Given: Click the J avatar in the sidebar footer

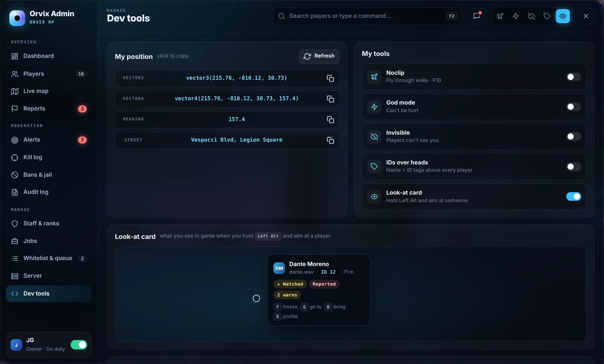Looking at the screenshot, I should (16, 345).
